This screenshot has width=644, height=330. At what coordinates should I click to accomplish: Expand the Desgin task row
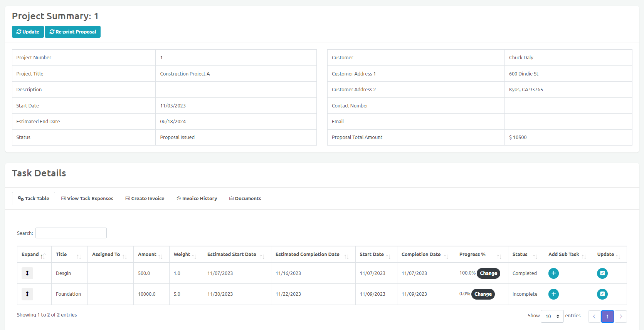[x=27, y=273]
